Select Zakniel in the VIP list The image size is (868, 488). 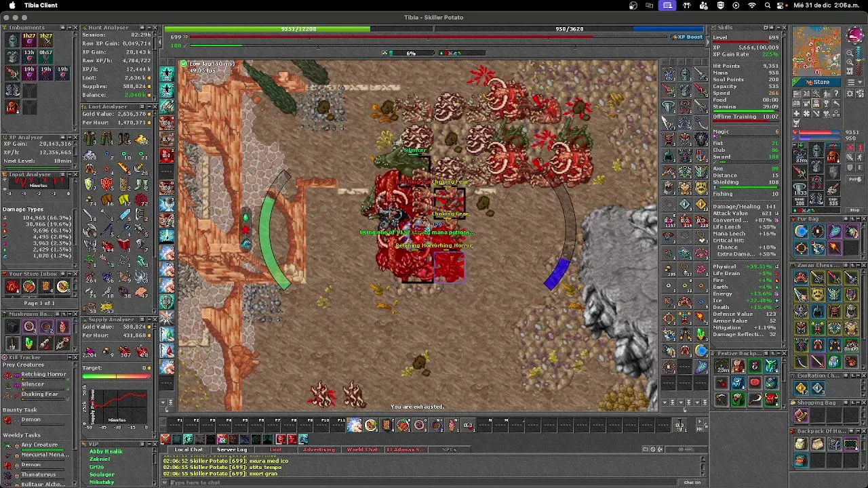pyautogui.click(x=100, y=460)
